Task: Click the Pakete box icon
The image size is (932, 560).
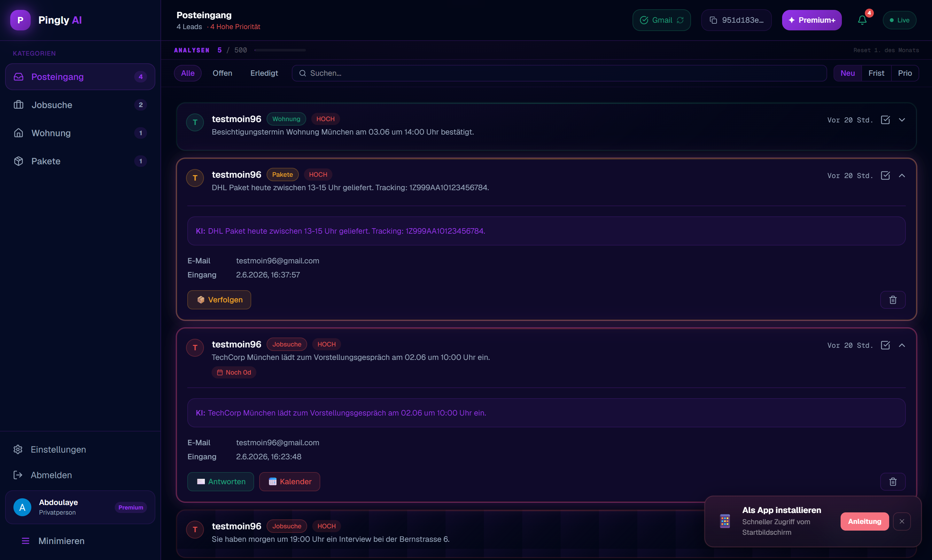Action: tap(19, 161)
